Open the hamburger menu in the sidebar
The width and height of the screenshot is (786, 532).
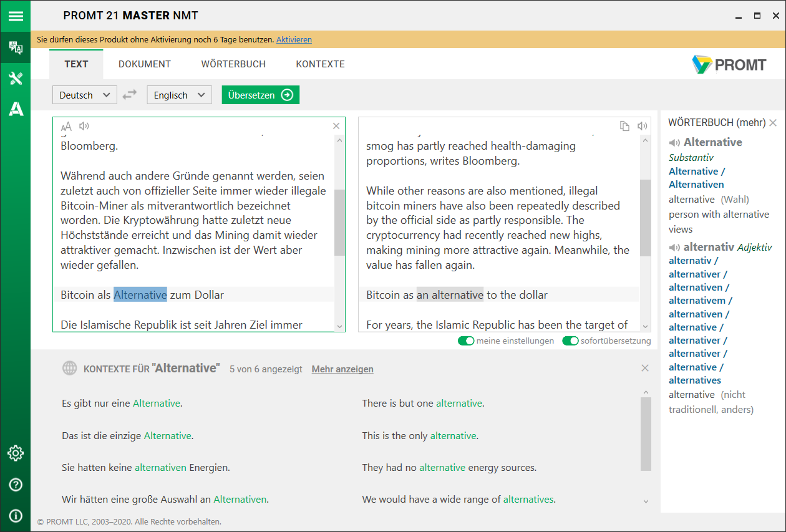[15, 16]
